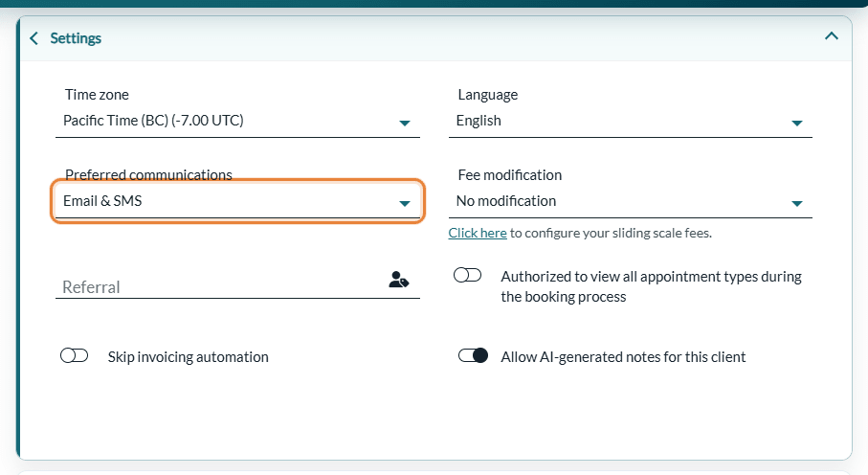
Task: Toggle Skip invoicing automation switch
Action: (x=75, y=355)
